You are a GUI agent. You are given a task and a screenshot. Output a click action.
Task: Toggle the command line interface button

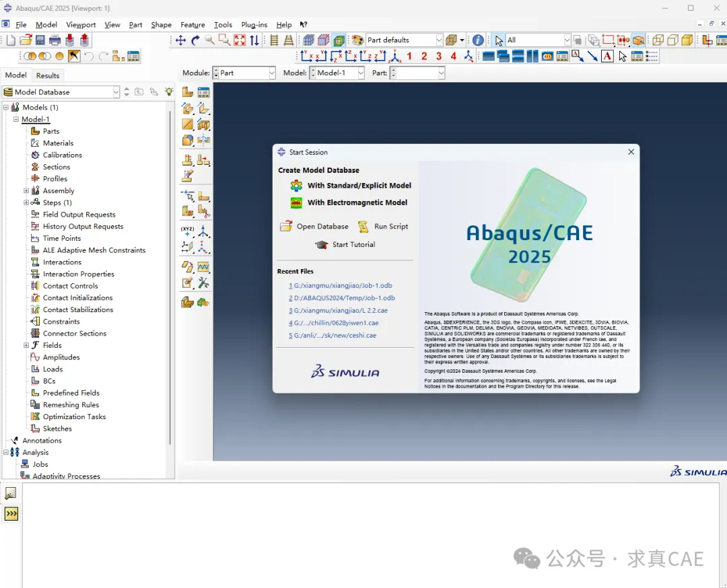coord(11,513)
